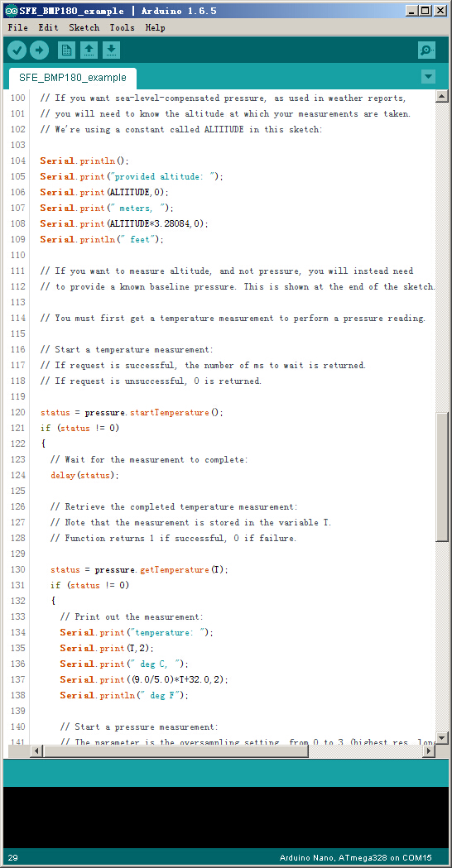Image resolution: width=452 pixels, height=868 pixels.
Task: Create a new sketch with the page icon
Action: tap(66, 50)
